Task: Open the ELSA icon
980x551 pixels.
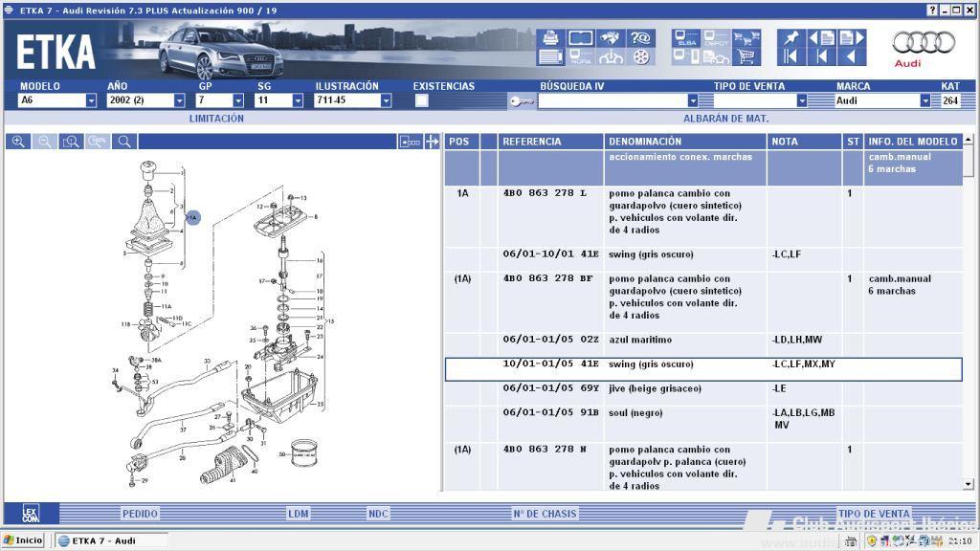Action: tap(686, 38)
